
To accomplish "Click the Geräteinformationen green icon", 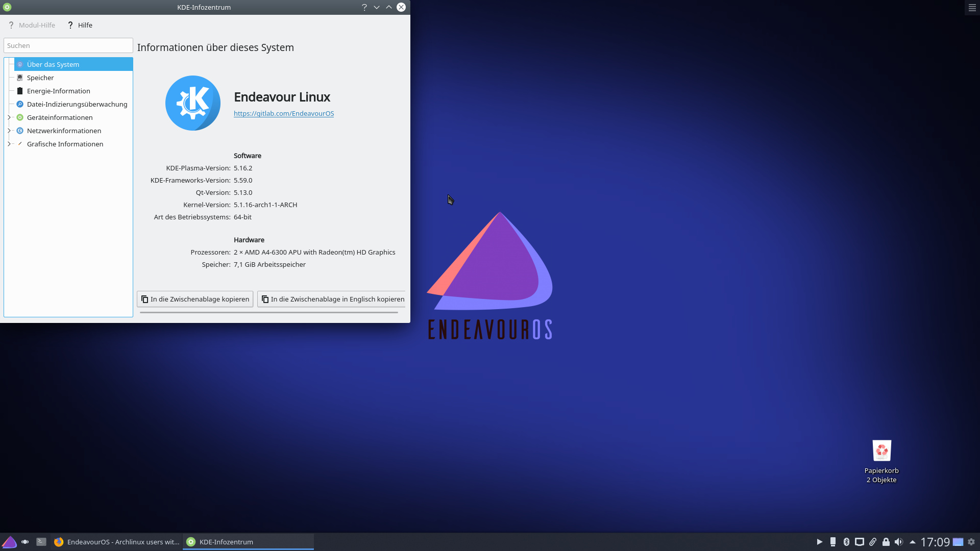I will [20, 117].
